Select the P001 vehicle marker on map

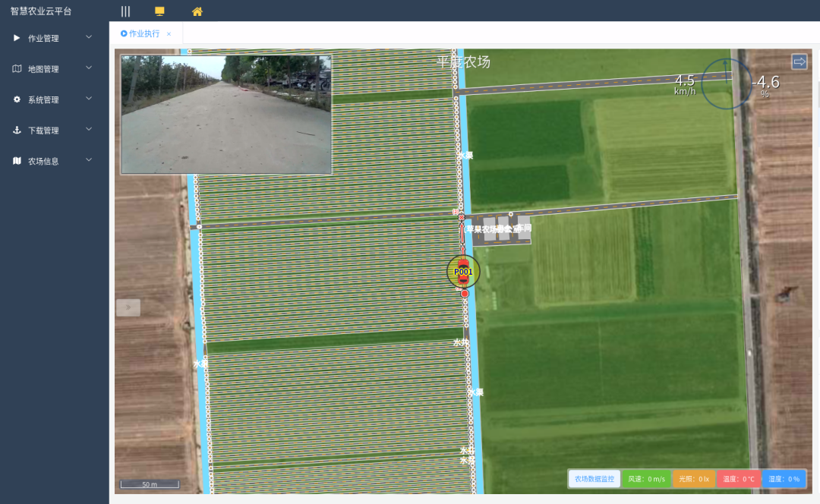pos(463,271)
